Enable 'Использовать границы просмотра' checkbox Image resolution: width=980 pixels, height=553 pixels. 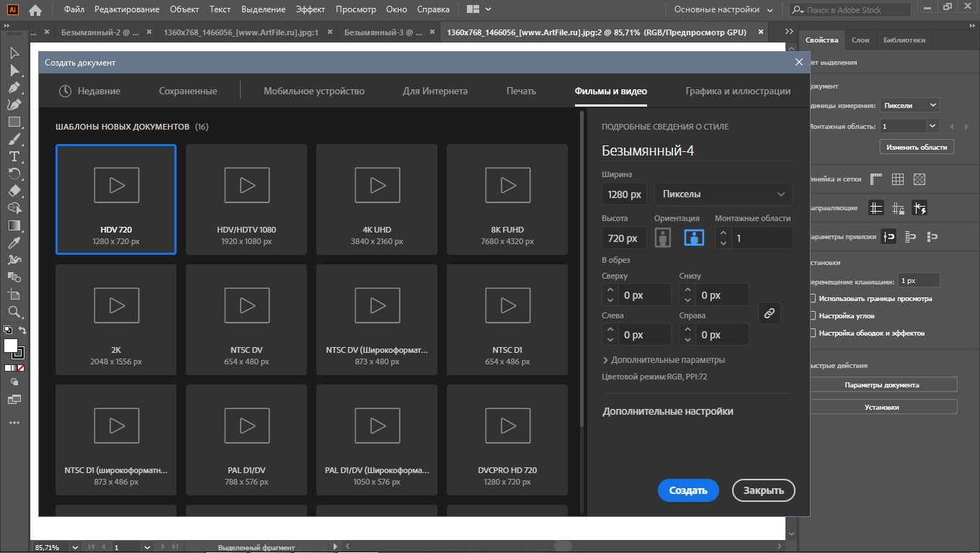(813, 298)
